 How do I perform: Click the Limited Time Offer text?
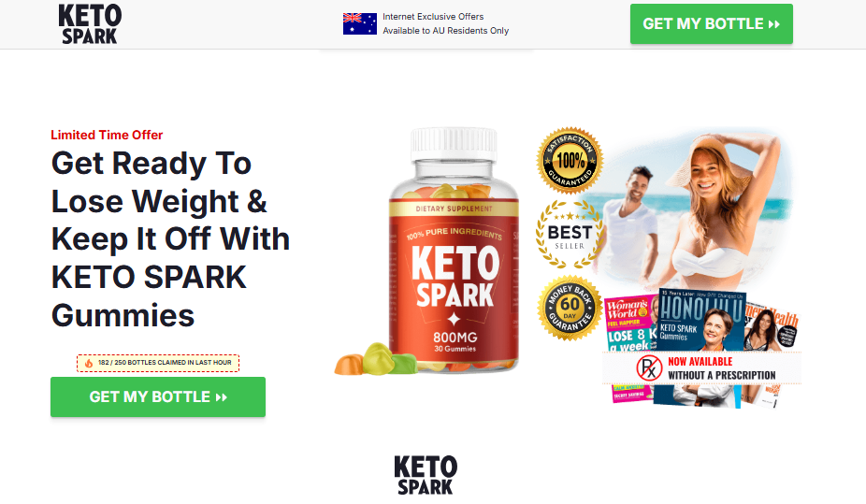(x=107, y=136)
